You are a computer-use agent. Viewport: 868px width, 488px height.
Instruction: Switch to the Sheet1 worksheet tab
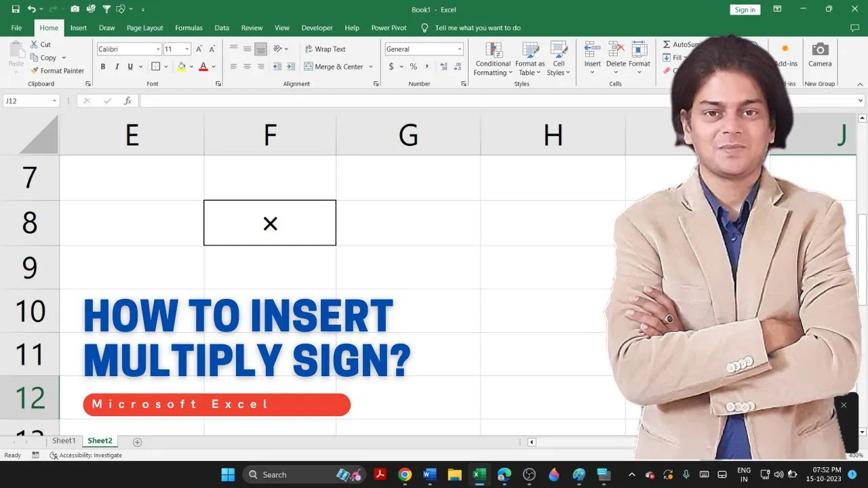coord(64,441)
